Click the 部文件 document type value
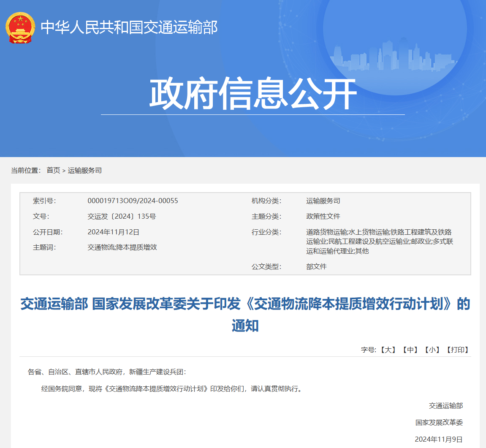 pos(316,266)
